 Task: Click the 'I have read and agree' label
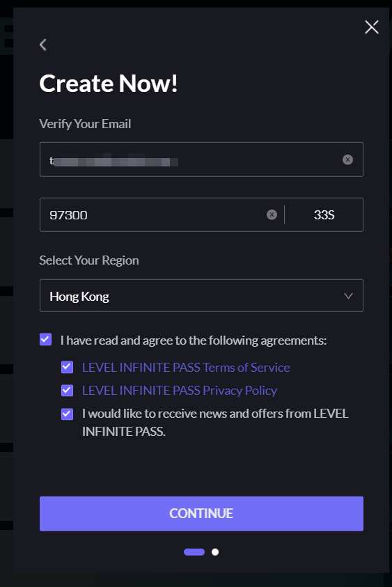(x=194, y=341)
